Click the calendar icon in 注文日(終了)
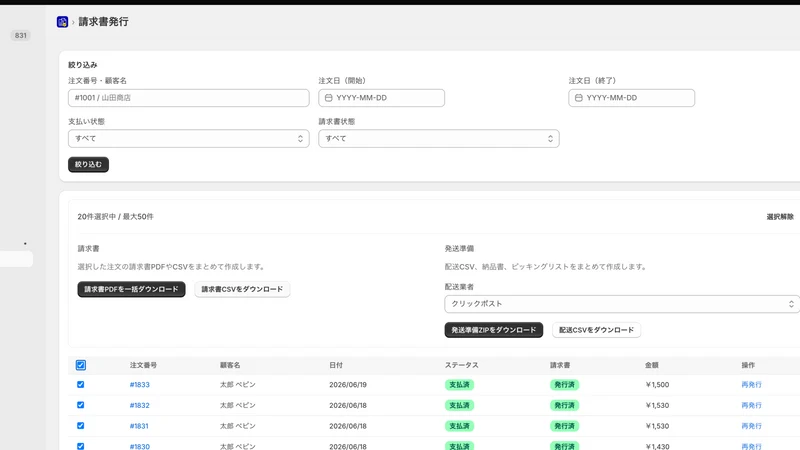This screenshot has height=450, width=800. (x=579, y=98)
